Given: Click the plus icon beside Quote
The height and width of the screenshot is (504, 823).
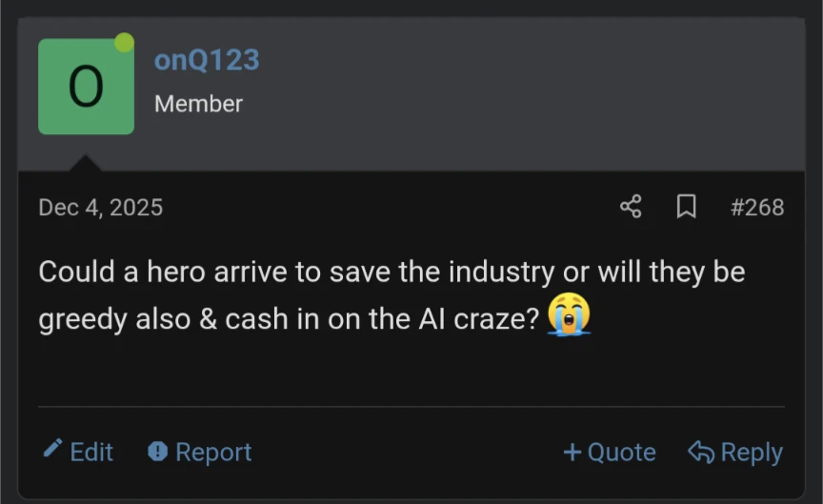Looking at the screenshot, I should (572, 452).
